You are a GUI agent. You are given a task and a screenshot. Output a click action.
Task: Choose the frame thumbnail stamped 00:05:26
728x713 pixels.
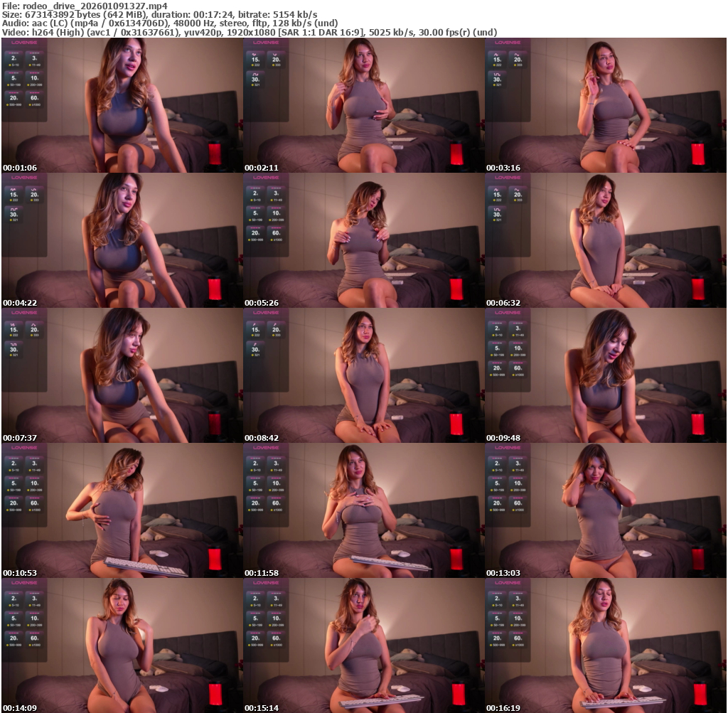pos(363,240)
